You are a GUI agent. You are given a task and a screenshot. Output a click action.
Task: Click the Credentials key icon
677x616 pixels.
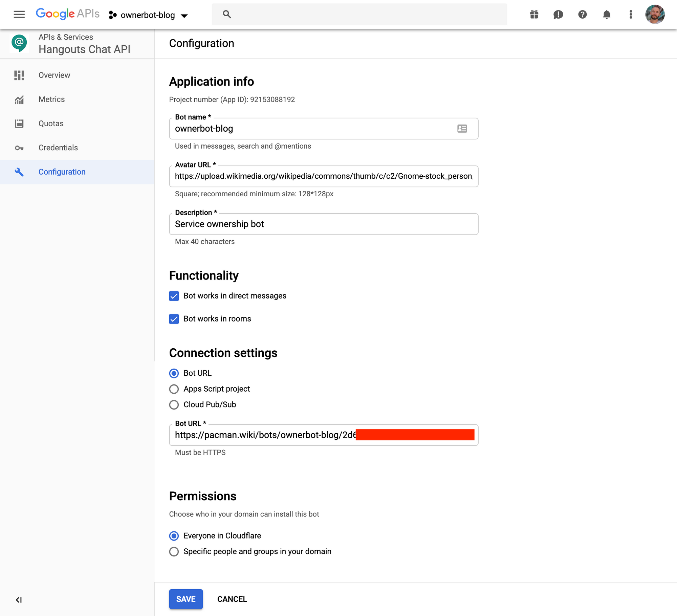(x=19, y=148)
